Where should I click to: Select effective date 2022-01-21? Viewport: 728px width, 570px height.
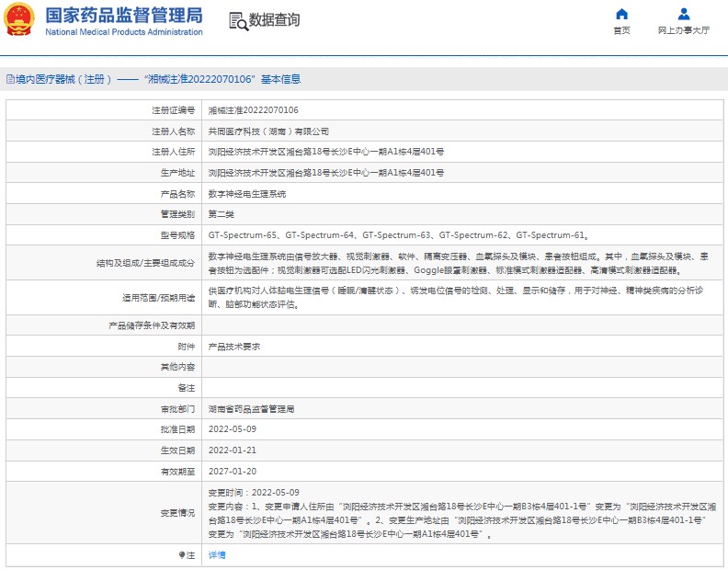(233, 450)
